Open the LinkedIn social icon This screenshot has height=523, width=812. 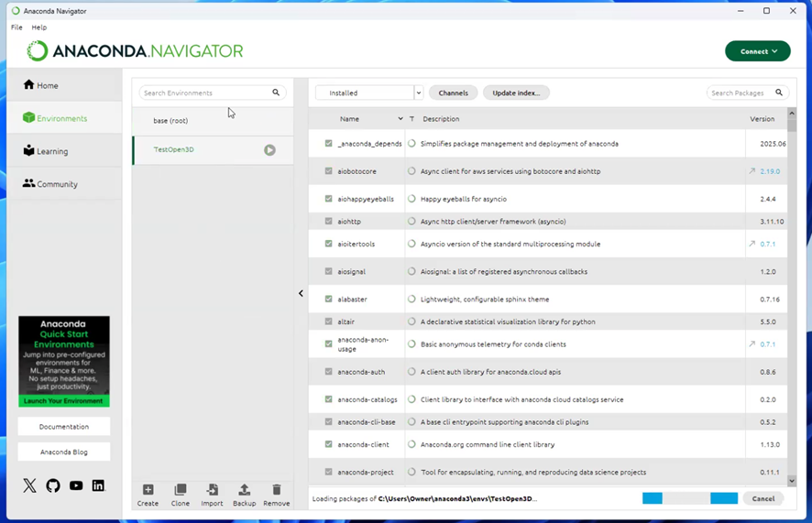coord(98,485)
